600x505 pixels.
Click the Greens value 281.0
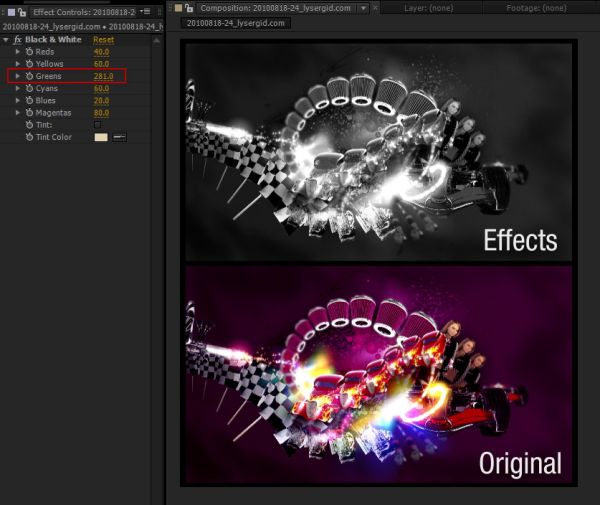103,76
